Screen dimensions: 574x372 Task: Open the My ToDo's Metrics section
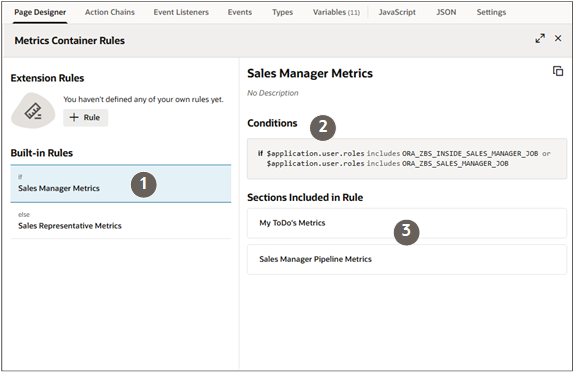point(407,223)
